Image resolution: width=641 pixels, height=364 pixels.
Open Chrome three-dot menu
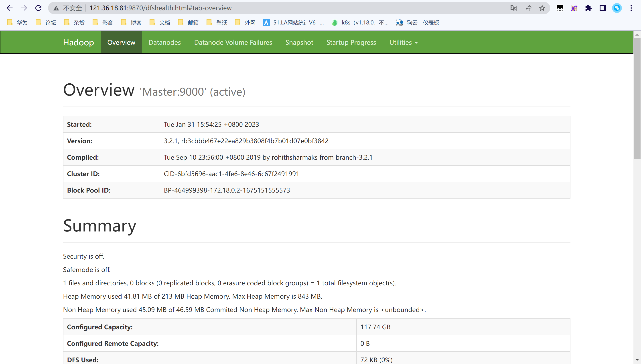pos(631,8)
